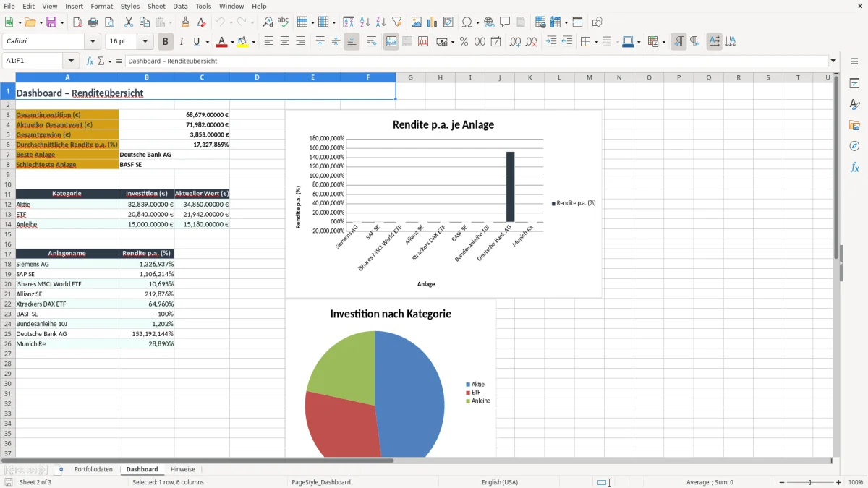Open the Borders dropdown arrow
Image resolution: width=868 pixels, height=488 pixels.
tap(596, 42)
